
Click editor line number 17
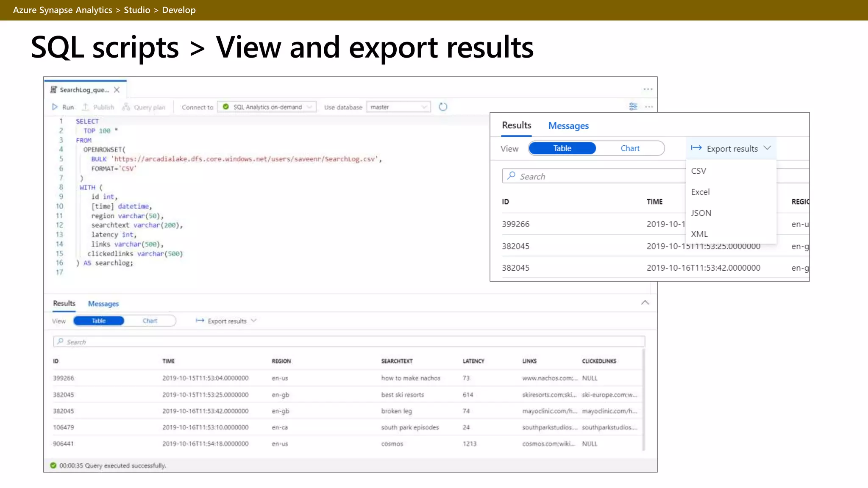coord(59,272)
